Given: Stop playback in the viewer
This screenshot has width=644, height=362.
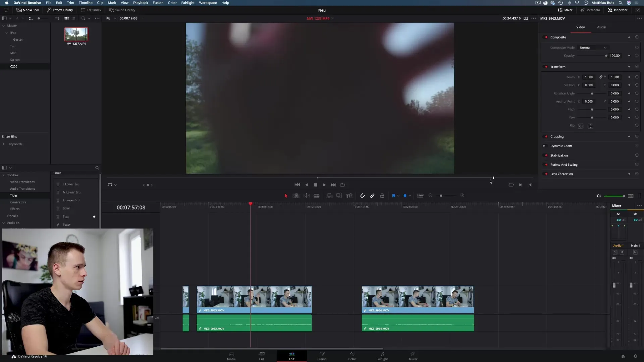Looking at the screenshot, I should click(315, 185).
